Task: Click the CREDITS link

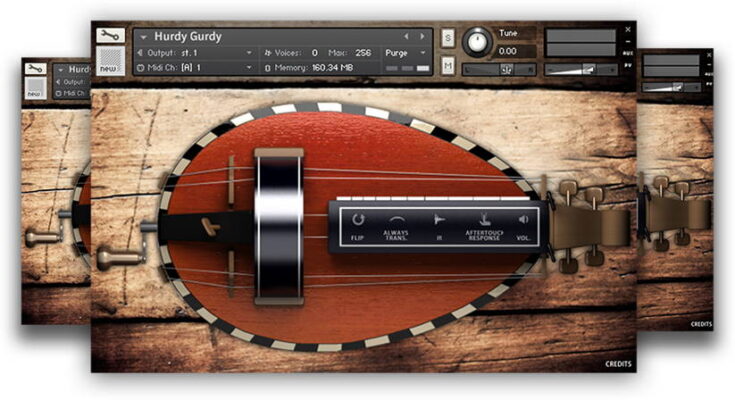Action: tap(618, 364)
